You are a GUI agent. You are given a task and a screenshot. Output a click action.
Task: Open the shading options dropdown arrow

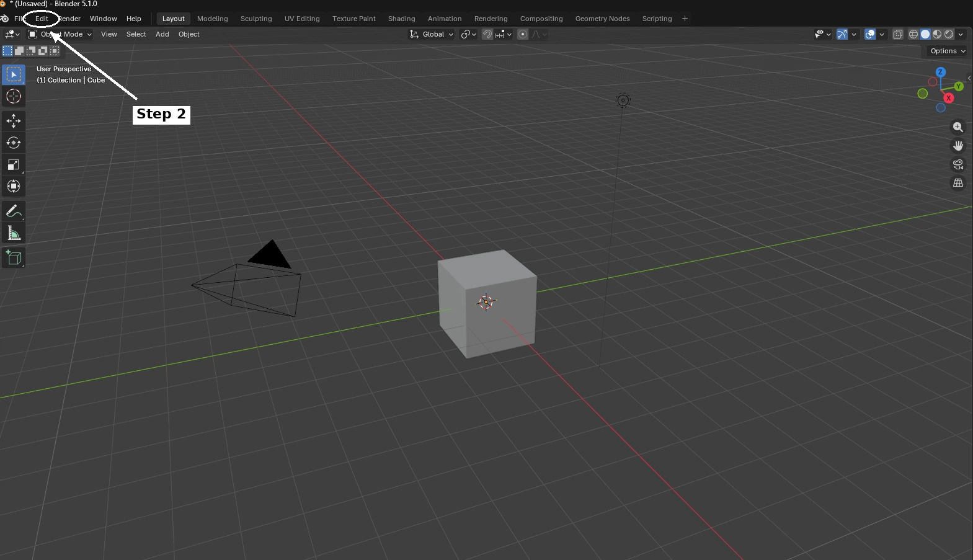[x=961, y=34]
